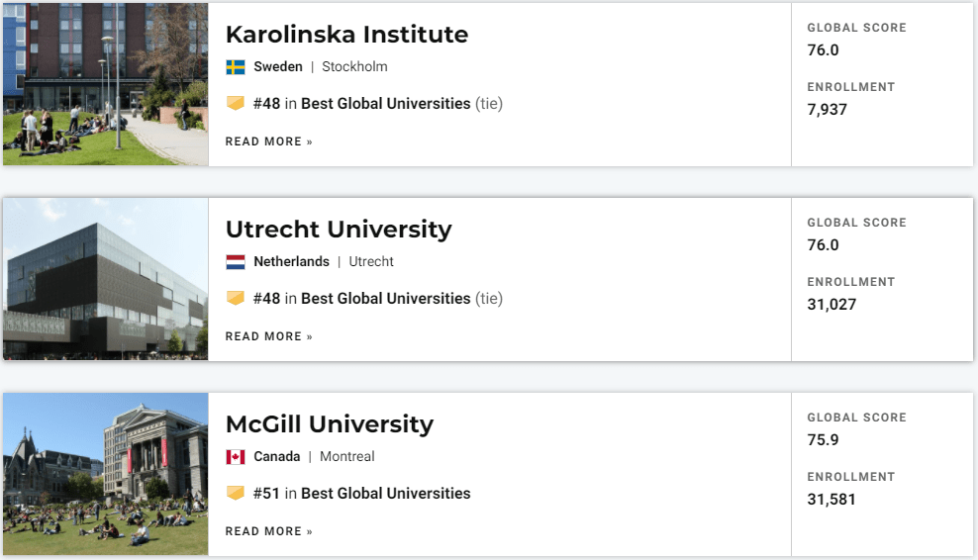The height and width of the screenshot is (560, 978).
Task: Click Karolinska Institute ranking badge icon
Action: click(236, 103)
